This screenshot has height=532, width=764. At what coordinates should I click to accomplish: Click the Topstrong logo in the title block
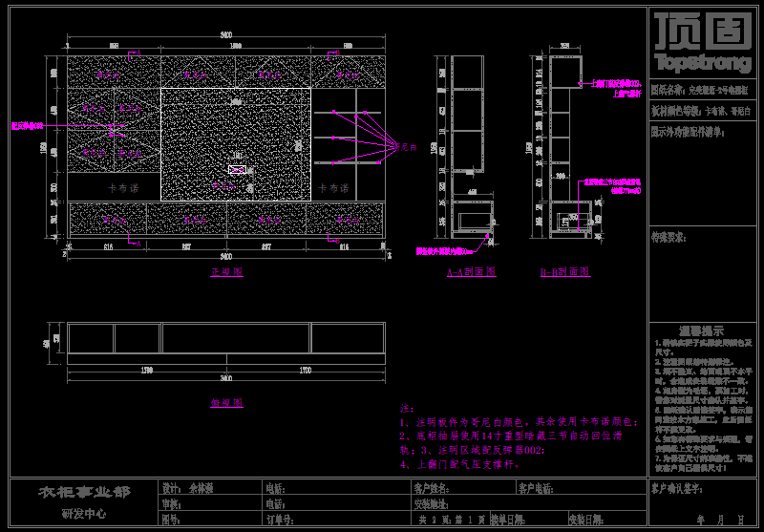pyautogui.click(x=704, y=44)
